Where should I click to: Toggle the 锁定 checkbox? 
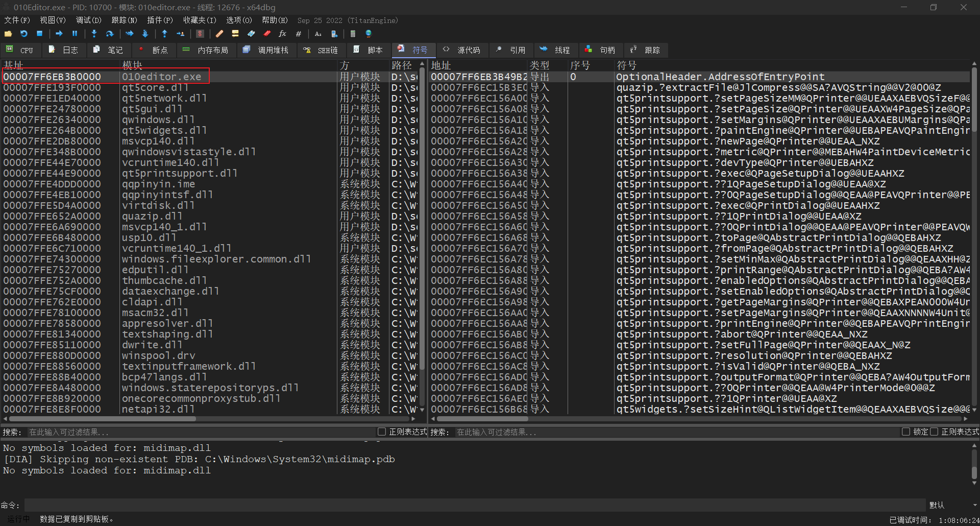pyautogui.click(x=906, y=432)
